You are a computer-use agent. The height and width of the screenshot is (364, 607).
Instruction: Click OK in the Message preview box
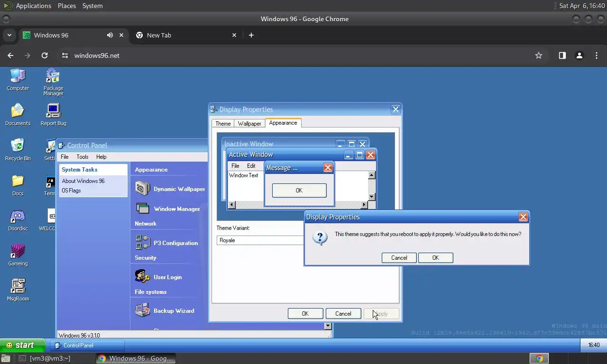pos(299,191)
